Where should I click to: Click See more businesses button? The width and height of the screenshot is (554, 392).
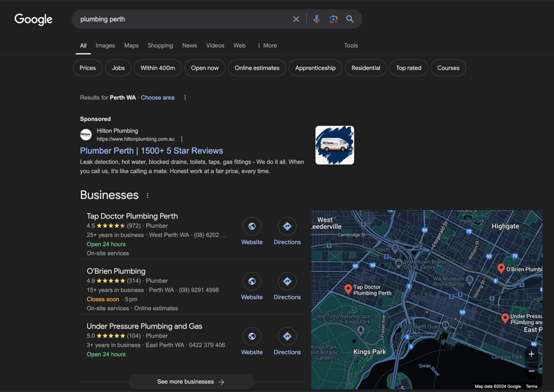point(191,382)
